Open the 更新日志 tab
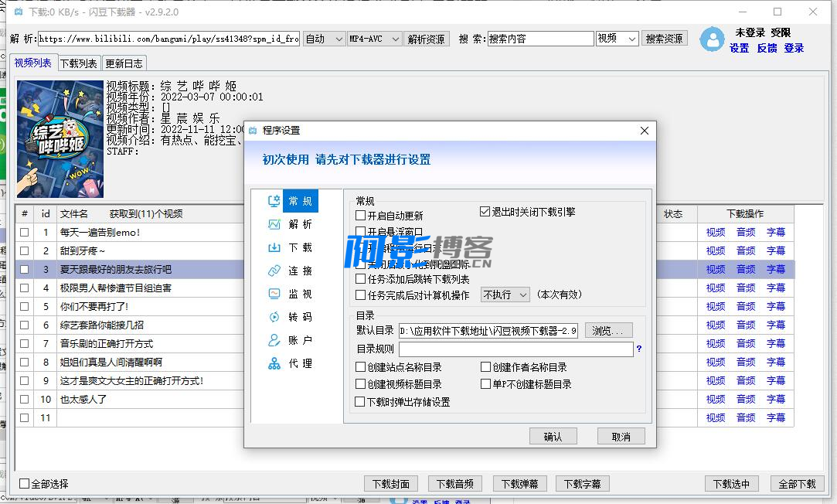The image size is (837, 504). click(x=124, y=63)
